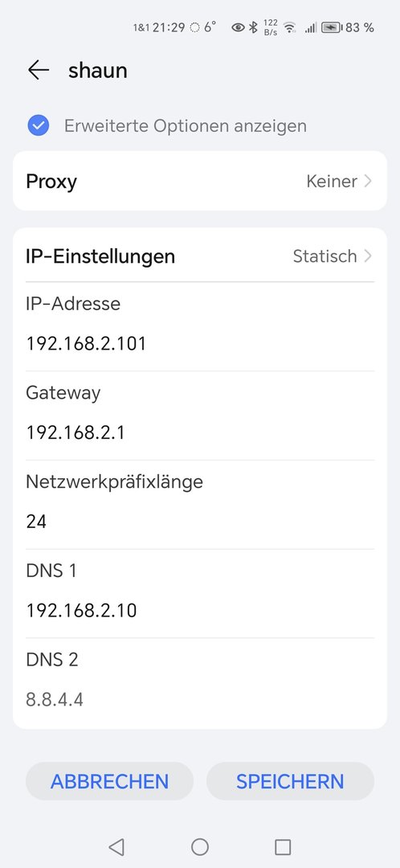Tap the Bluetooth status bar icon
The width and height of the screenshot is (400, 868).
(253, 27)
